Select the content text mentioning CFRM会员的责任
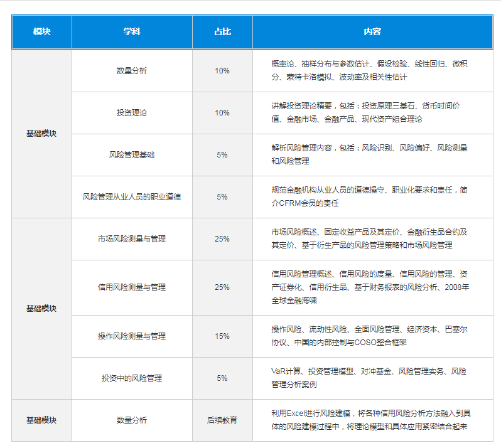 coord(370,196)
